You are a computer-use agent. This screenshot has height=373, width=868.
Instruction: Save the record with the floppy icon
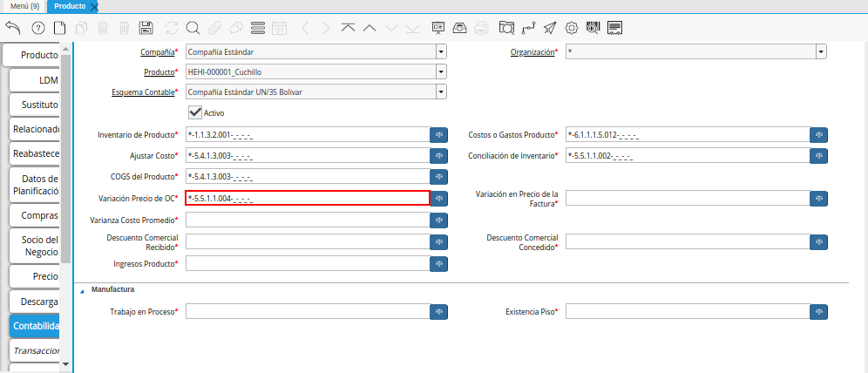tap(146, 28)
